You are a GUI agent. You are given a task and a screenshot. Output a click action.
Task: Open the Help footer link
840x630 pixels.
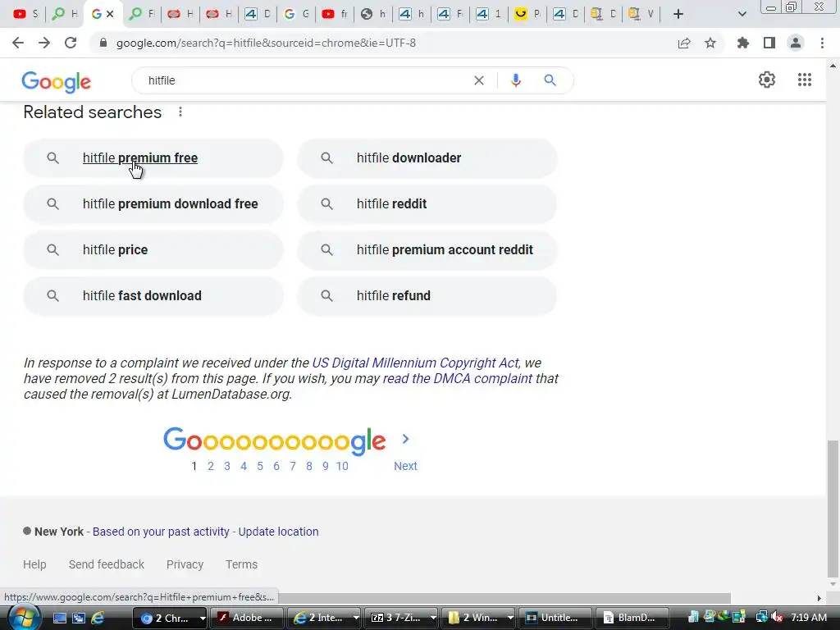click(34, 564)
